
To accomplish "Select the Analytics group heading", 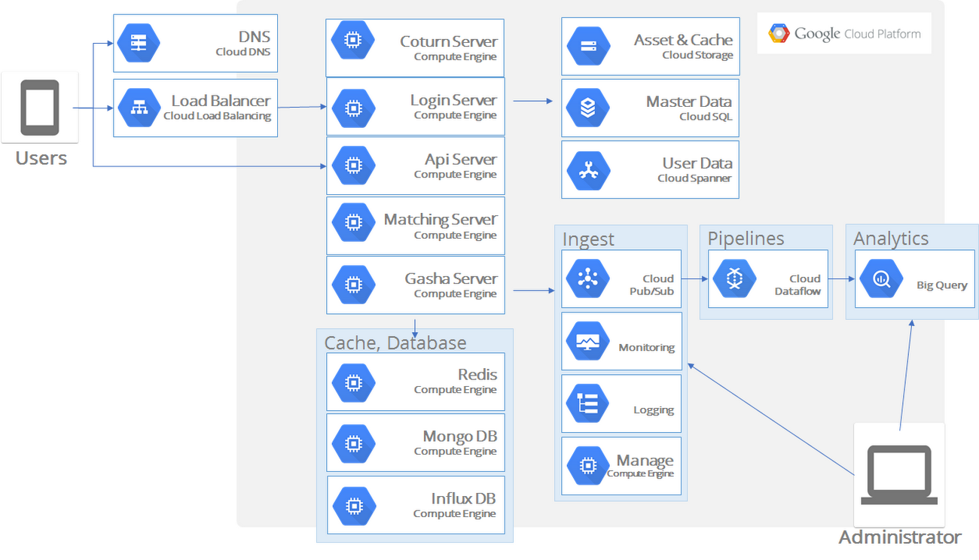I will (x=892, y=239).
